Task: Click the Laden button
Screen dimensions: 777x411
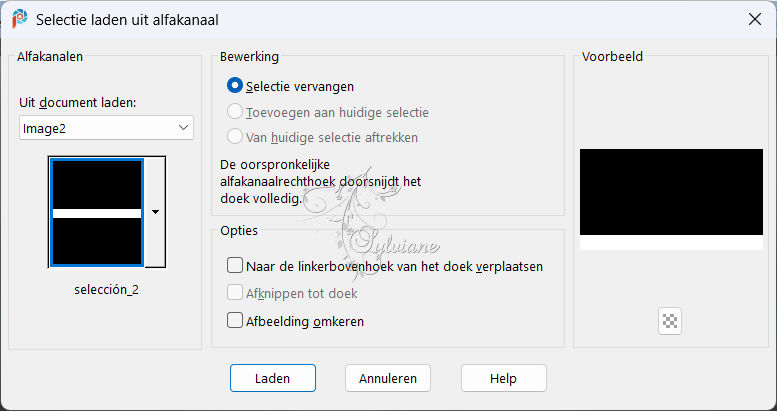Action: coord(273,378)
